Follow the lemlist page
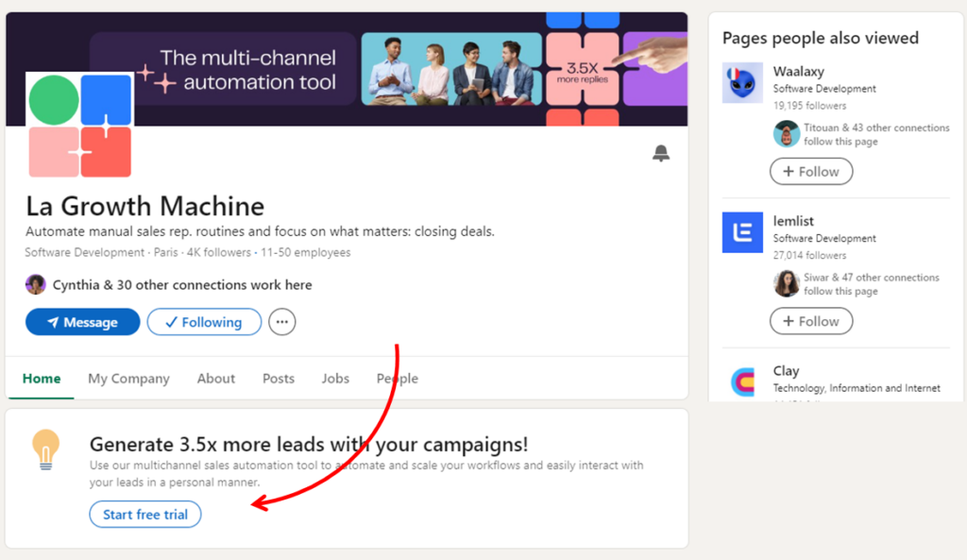The height and width of the screenshot is (560, 967). 810,321
